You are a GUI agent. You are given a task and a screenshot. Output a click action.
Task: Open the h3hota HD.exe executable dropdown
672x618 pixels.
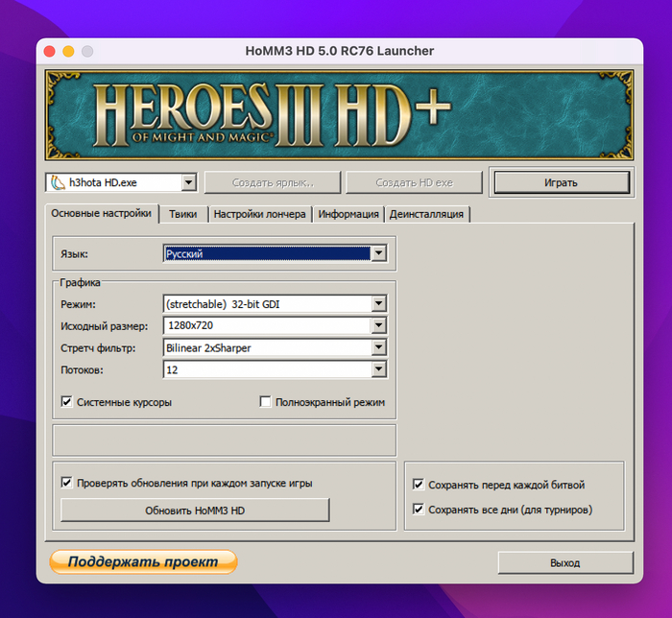pyautogui.click(x=188, y=183)
